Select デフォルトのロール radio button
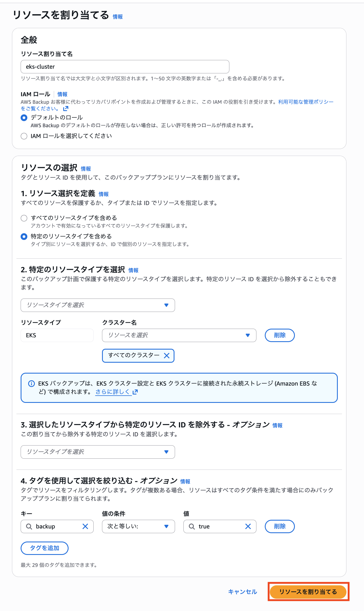The height and width of the screenshot is (611, 364). coord(24,118)
